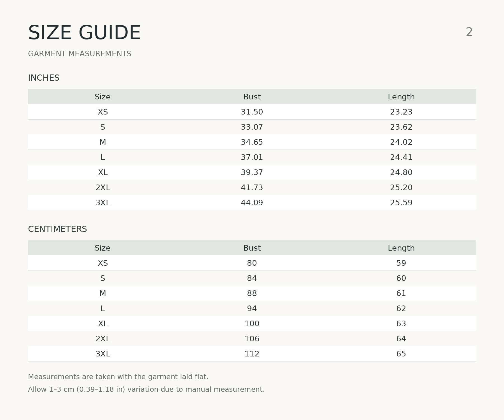Screen dimensions: 504x420
Task: Select the 112 bust cell
Action: [x=252, y=354]
